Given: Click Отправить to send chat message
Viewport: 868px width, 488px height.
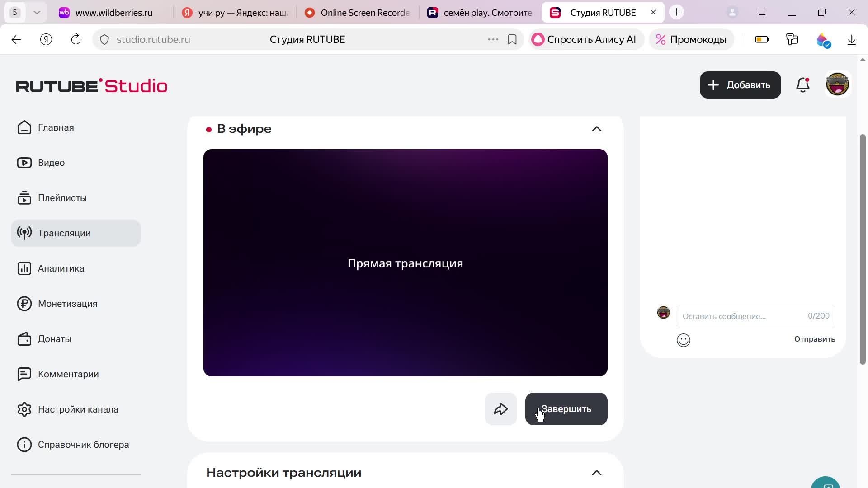Looking at the screenshot, I should [814, 339].
